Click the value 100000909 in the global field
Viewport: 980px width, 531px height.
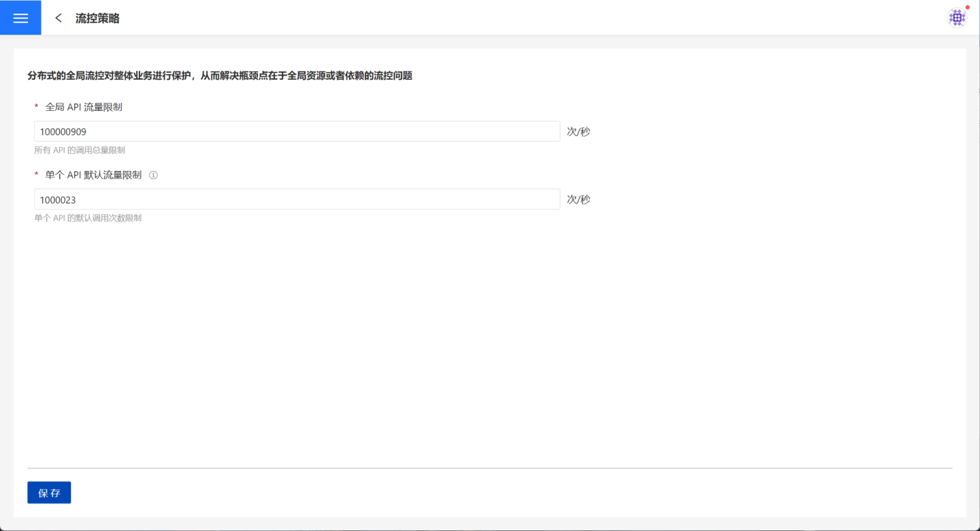click(63, 132)
